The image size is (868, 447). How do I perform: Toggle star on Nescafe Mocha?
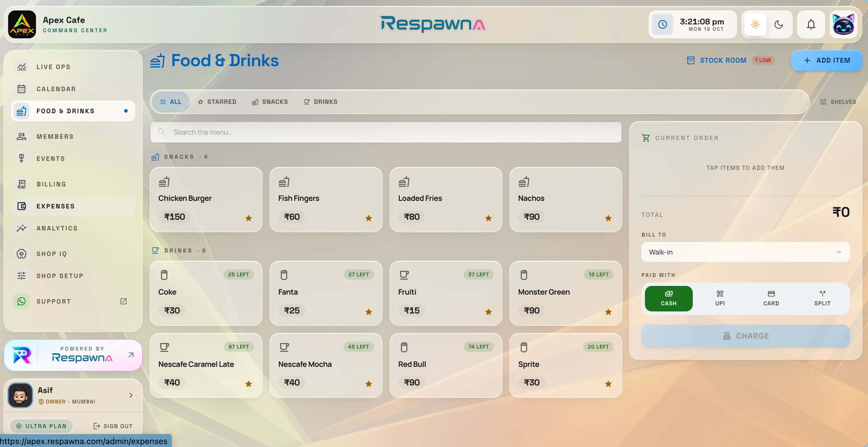pos(369,384)
